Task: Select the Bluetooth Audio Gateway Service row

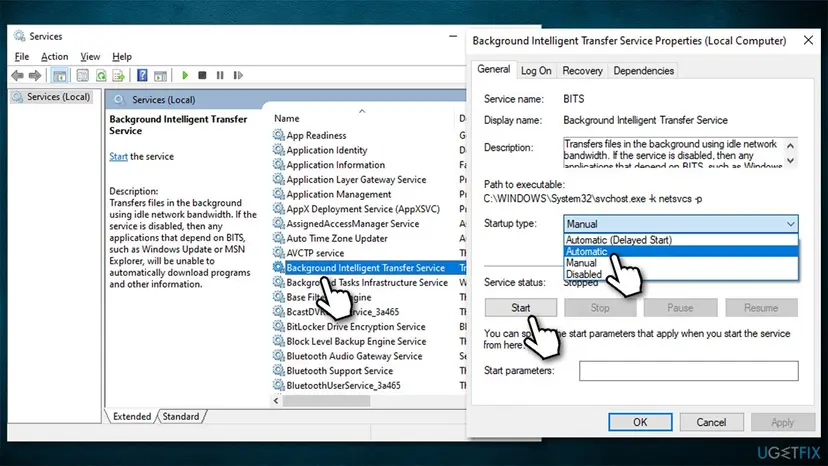Action: [x=354, y=356]
